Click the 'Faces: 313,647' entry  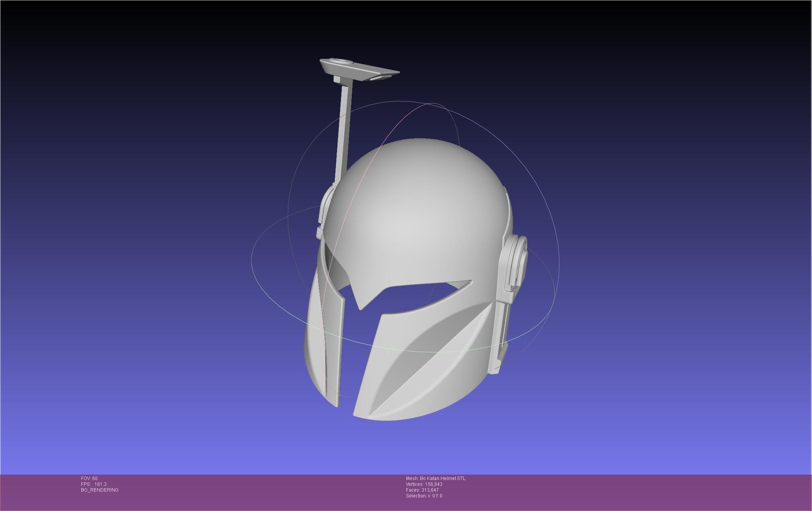tap(422, 490)
